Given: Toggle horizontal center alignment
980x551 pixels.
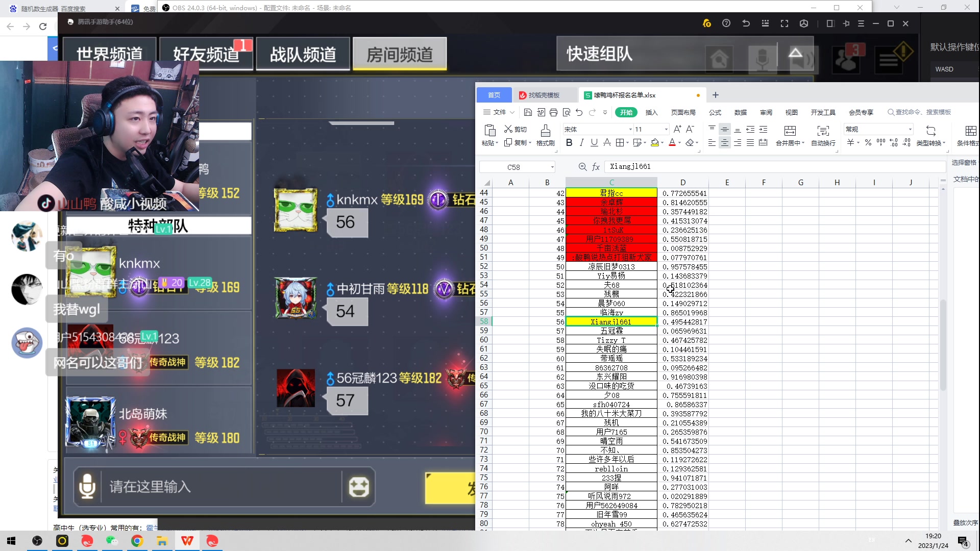Looking at the screenshot, I should [x=725, y=143].
